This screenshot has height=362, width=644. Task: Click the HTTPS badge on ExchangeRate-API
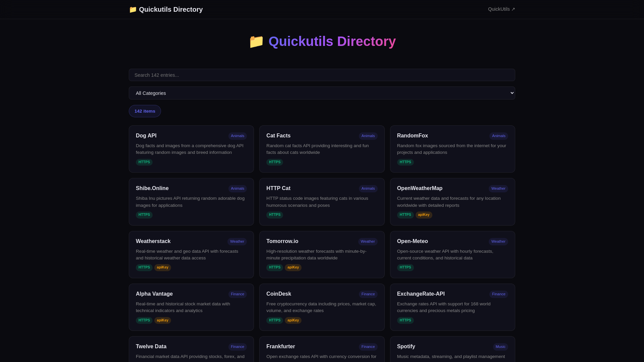point(406,320)
